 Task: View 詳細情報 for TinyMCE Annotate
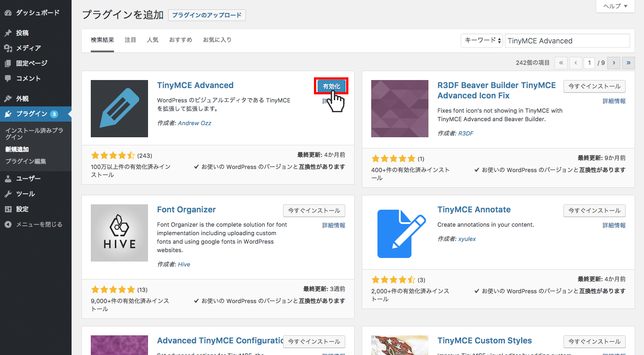pyautogui.click(x=614, y=225)
